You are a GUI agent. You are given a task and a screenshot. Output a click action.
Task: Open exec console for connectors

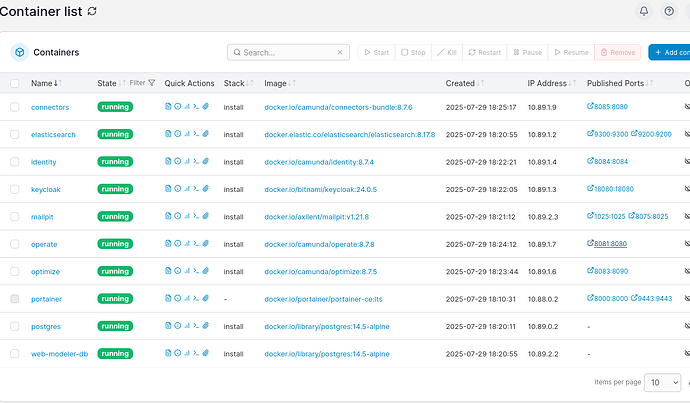(196, 106)
